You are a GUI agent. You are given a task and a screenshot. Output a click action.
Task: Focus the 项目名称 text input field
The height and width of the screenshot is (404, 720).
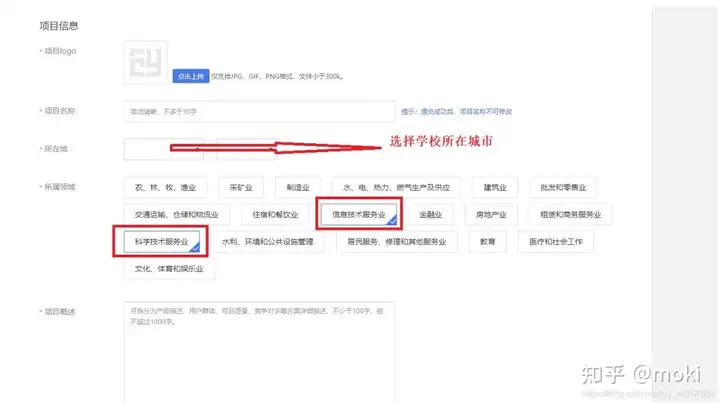click(x=259, y=111)
